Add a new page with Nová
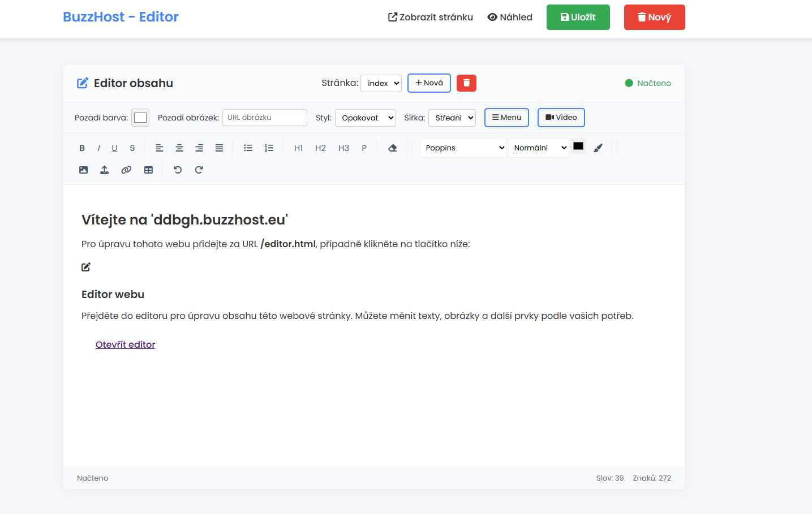 pos(429,83)
